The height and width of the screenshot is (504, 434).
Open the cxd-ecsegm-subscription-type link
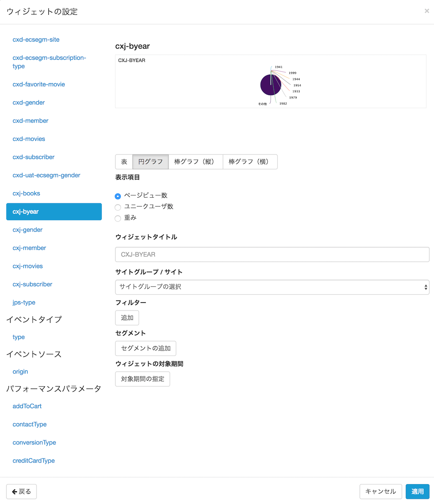(x=50, y=62)
